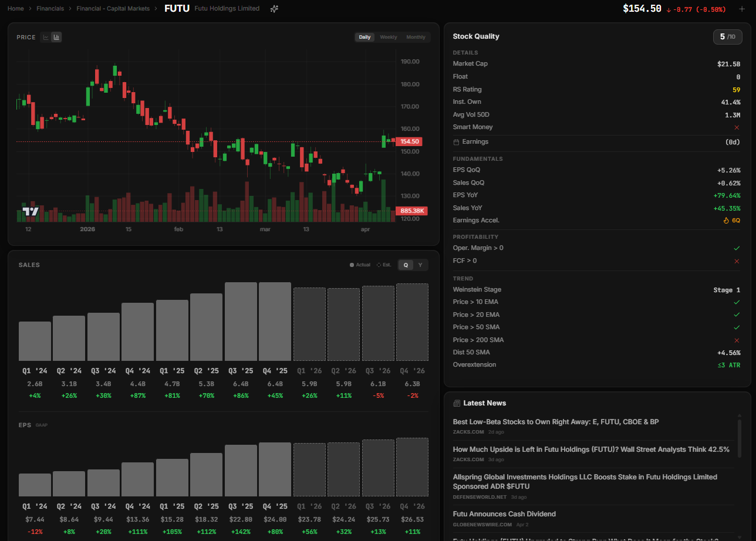The height and width of the screenshot is (541, 756).
Task: Open the Allspring Global Investments news article
Action: click(x=585, y=482)
